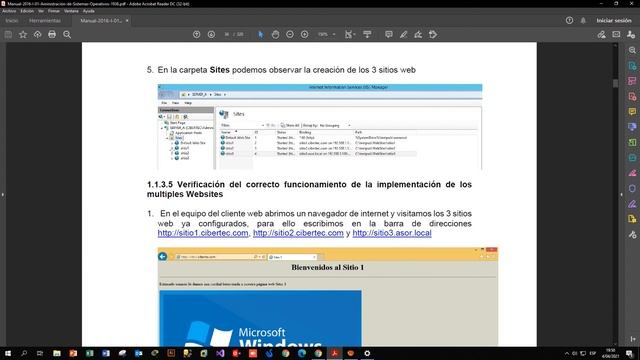Click the Adobe Acrobat icon in the taskbar

point(334,353)
